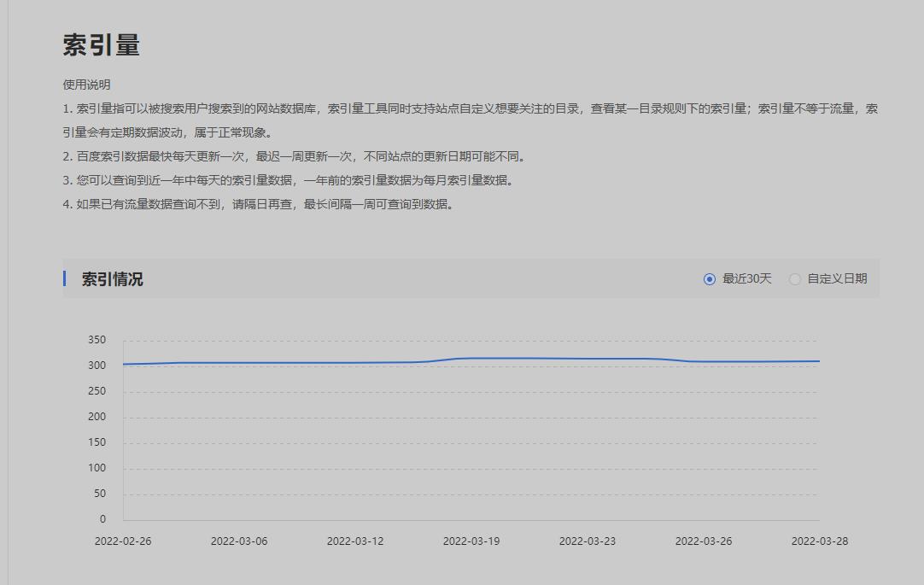The height and width of the screenshot is (585, 924).
Task: Click the 300 y-axis value
Action: coord(97,366)
